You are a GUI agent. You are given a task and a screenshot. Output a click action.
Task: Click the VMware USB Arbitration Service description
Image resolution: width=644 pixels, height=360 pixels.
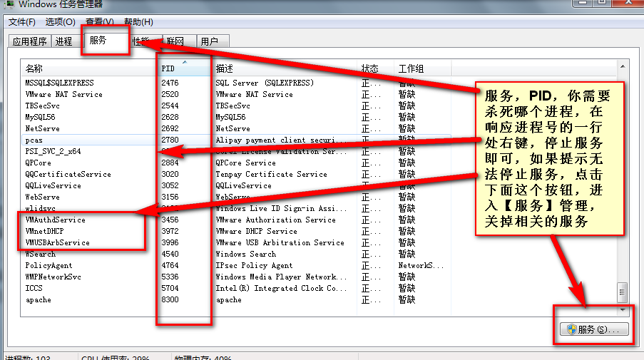(280, 242)
